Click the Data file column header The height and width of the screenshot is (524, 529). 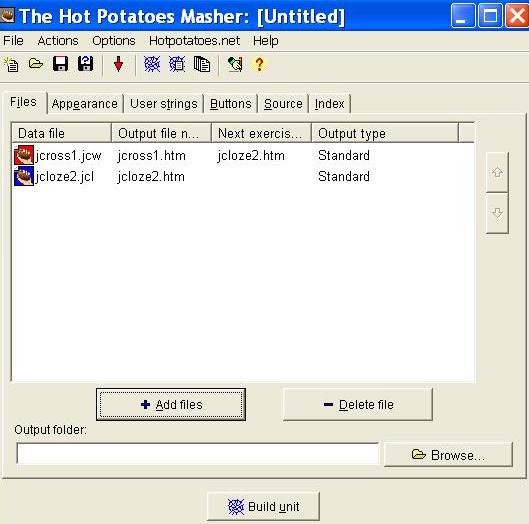pyautogui.click(x=61, y=133)
